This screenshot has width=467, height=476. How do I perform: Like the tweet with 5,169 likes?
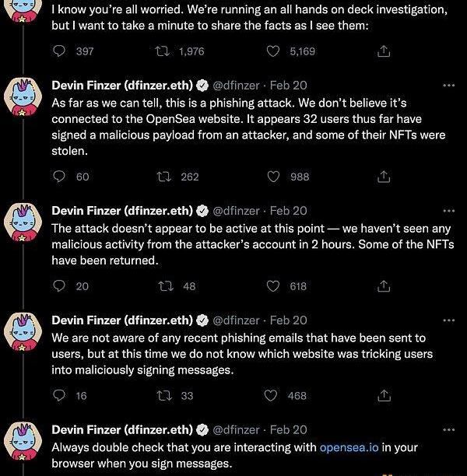pos(273,51)
